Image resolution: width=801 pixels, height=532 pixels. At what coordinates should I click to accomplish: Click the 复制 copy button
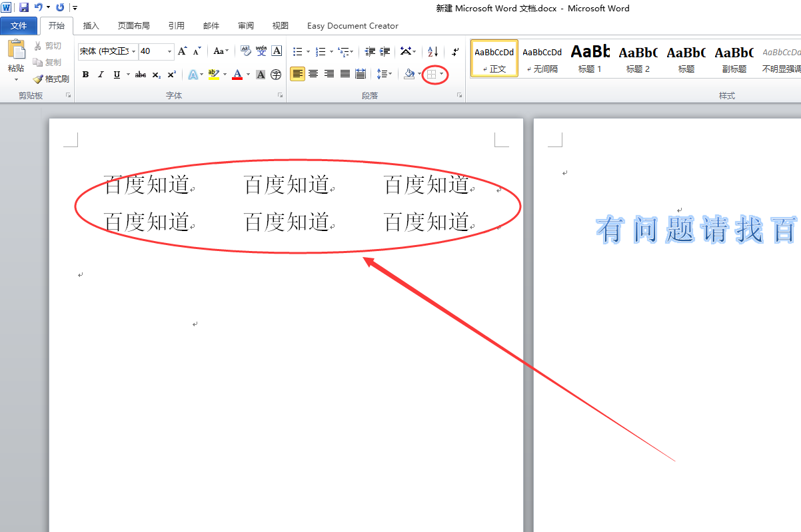[47, 62]
